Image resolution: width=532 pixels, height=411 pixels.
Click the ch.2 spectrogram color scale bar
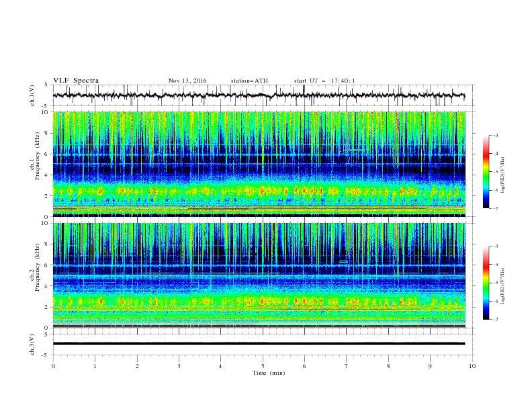(486, 283)
